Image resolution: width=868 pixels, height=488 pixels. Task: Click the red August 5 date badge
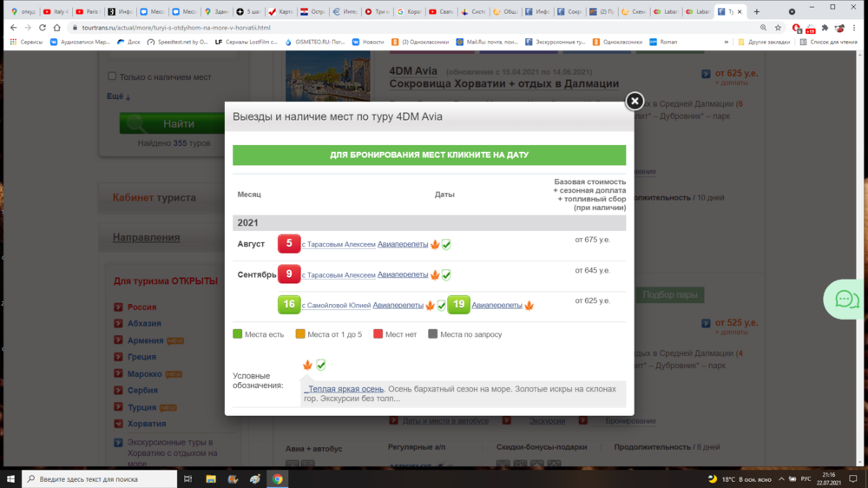289,244
